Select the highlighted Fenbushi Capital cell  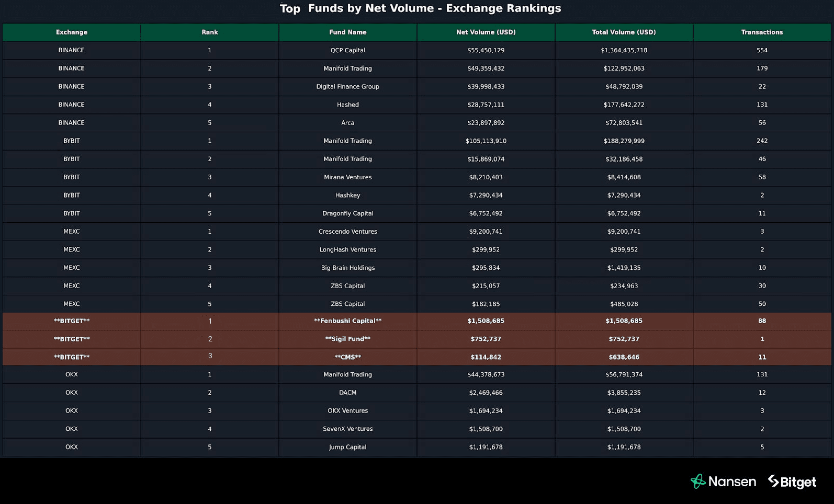click(x=348, y=321)
